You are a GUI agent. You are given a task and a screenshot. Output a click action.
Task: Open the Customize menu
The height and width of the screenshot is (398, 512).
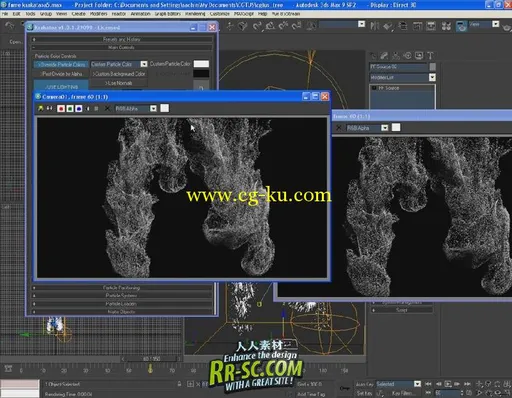point(220,14)
